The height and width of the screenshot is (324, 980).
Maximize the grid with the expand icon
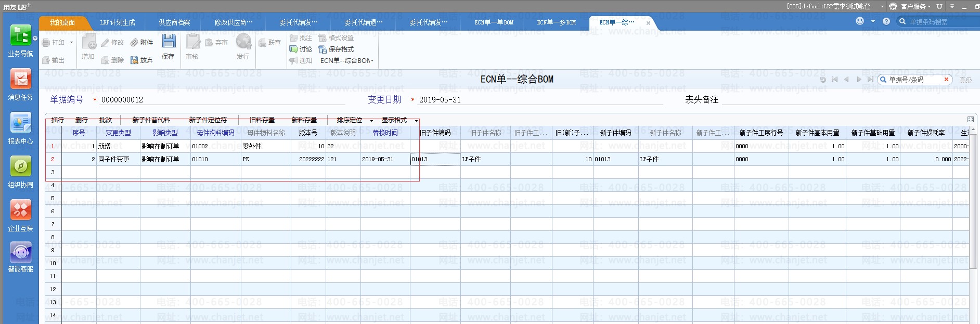(970, 120)
